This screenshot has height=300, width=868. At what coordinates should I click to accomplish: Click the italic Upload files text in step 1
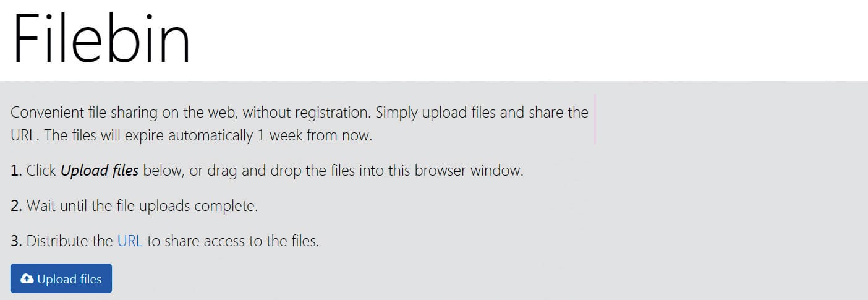point(100,171)
